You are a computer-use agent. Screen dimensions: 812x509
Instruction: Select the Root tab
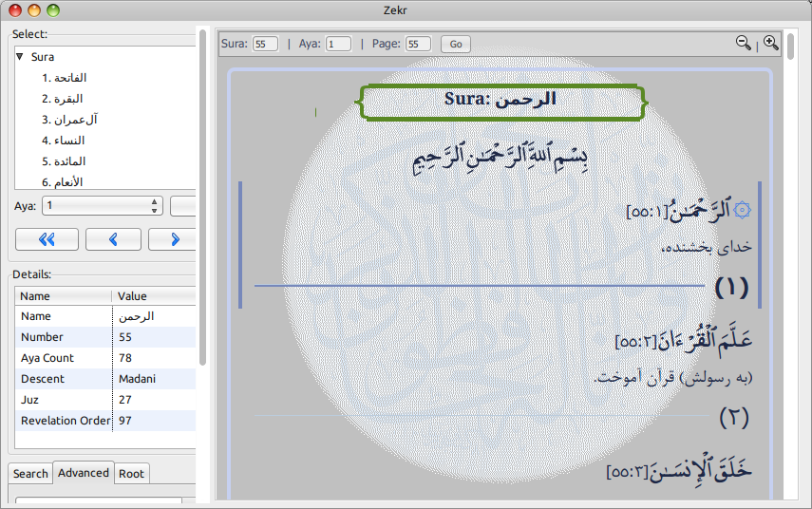[x=132, y=473]
